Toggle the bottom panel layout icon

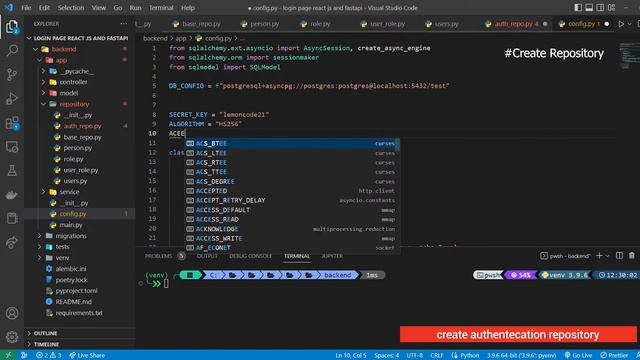(x=589, y=8)
